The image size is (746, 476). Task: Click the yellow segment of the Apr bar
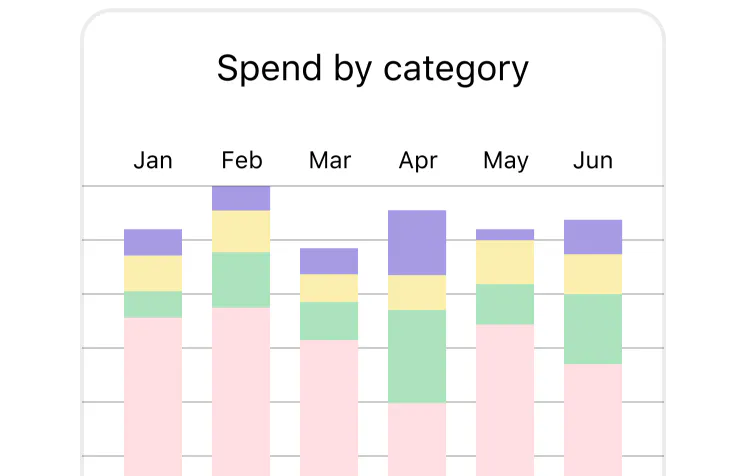tap(417, 292)
